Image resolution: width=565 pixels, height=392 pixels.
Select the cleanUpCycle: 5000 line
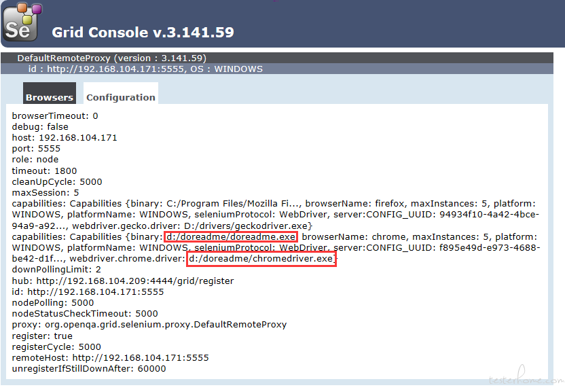pyautogui.click(x=57, y=182)
